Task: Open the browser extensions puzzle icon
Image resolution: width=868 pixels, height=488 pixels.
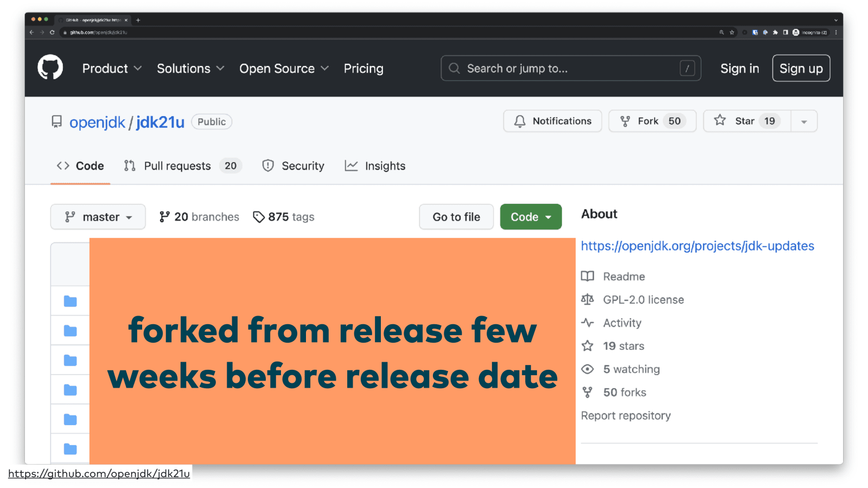Action: point(775,33)
